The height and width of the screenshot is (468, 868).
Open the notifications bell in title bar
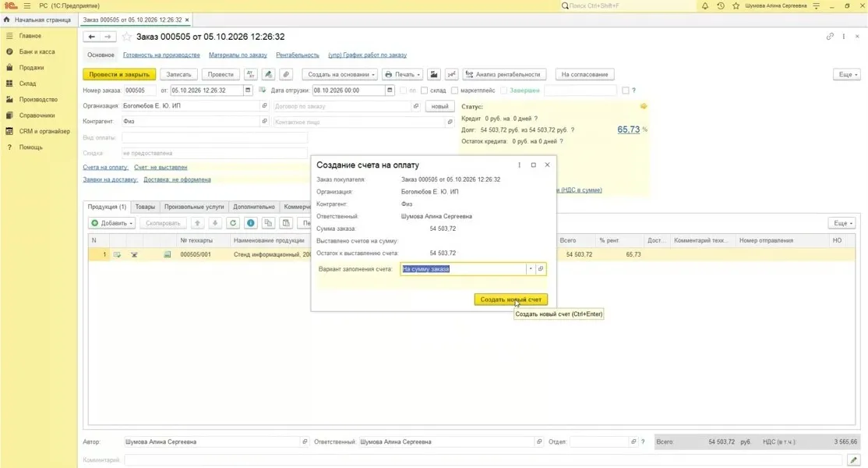pyautogui.click(x=704, y=5)
